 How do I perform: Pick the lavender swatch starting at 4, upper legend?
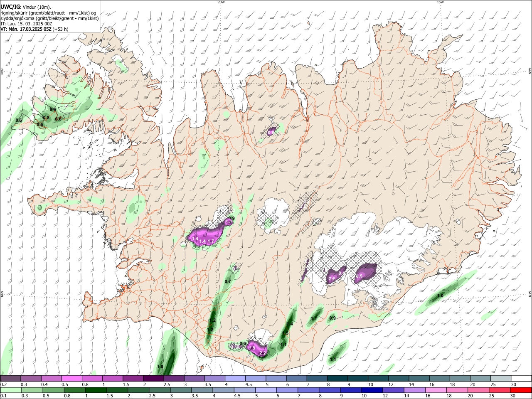tap(234, 379)
